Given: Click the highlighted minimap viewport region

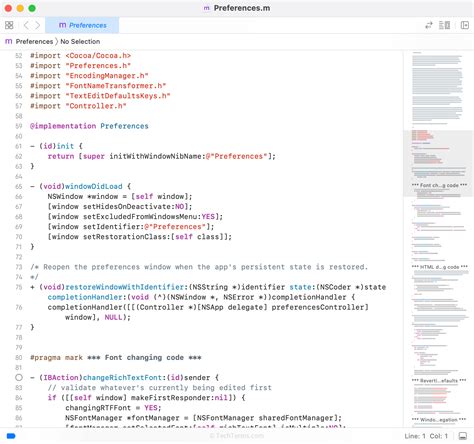Looking at the screenshot, I should click(x=438, y=163).
